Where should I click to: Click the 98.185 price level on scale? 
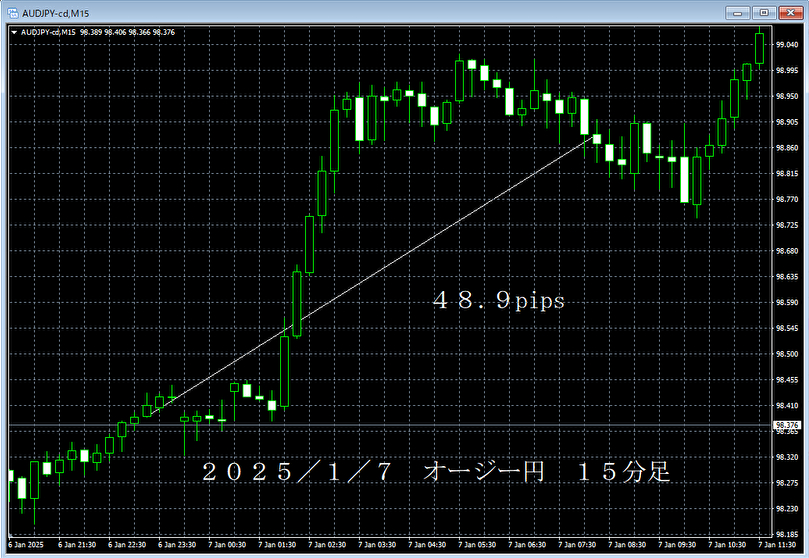click(787, 535)
